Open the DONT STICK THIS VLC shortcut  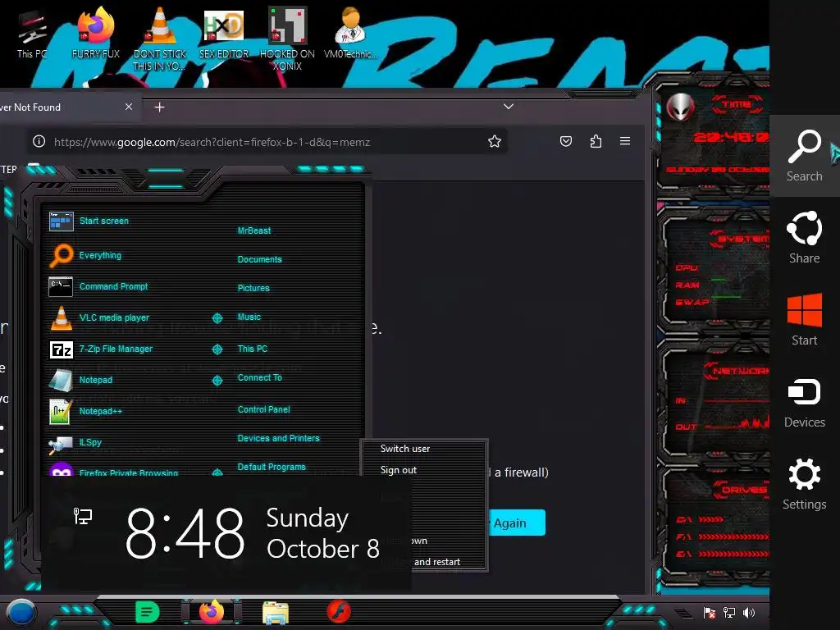pyautogui.click(x=160, y=39)
